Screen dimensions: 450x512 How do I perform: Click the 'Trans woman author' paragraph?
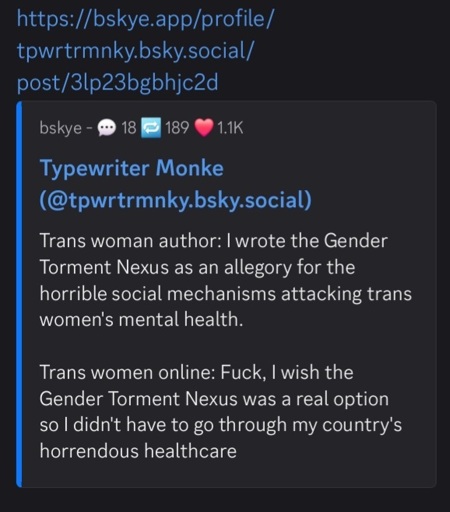click(226, 280)
